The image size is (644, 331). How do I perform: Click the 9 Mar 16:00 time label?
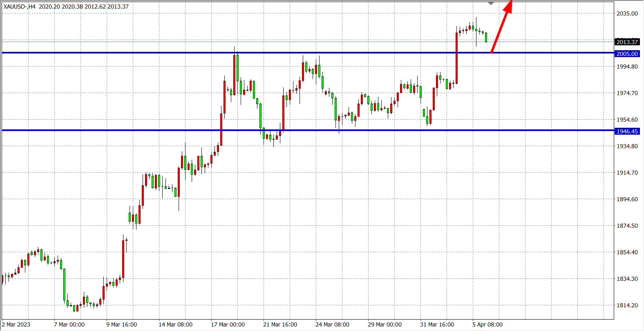click(121, 324)
